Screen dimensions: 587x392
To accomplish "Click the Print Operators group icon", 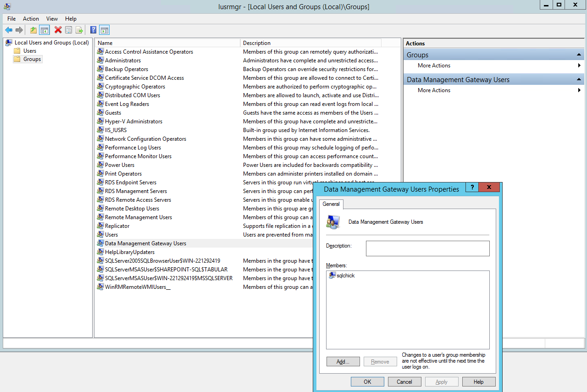I will click(101, 174).
